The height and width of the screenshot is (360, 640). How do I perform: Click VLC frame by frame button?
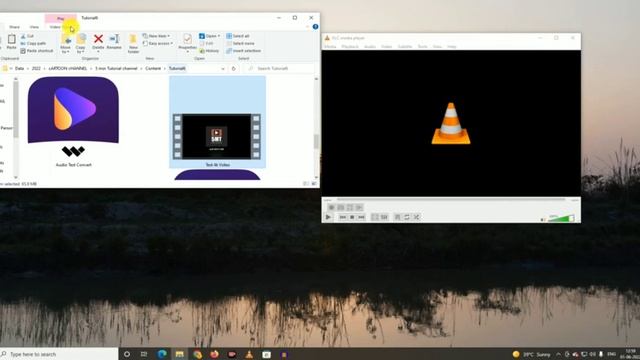(359, 208)
